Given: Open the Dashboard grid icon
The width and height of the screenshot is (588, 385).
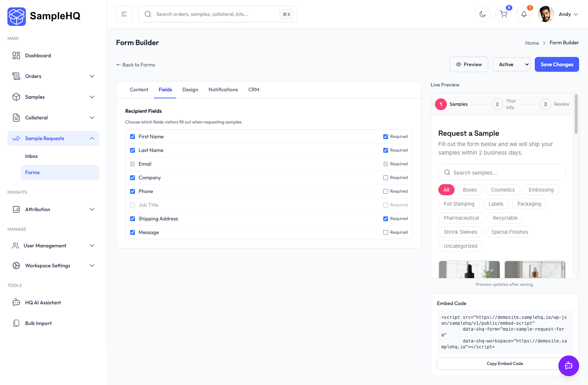Looking at the screenshot, I should tap(16, 55).
